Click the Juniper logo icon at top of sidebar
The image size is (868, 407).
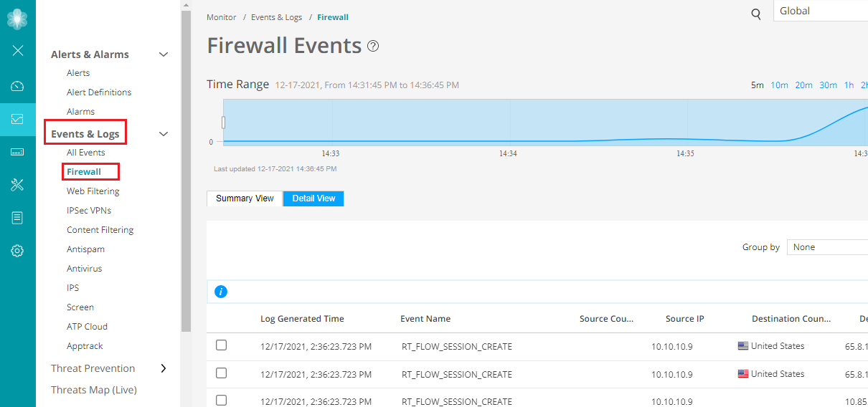point(17,19)
